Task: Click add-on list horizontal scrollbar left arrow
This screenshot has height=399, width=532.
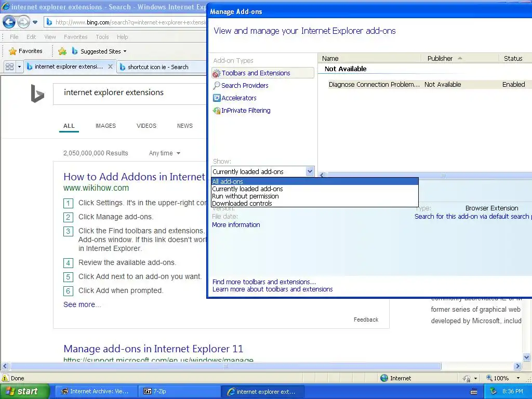Action: pyautogui.click(x=322, y=175)
